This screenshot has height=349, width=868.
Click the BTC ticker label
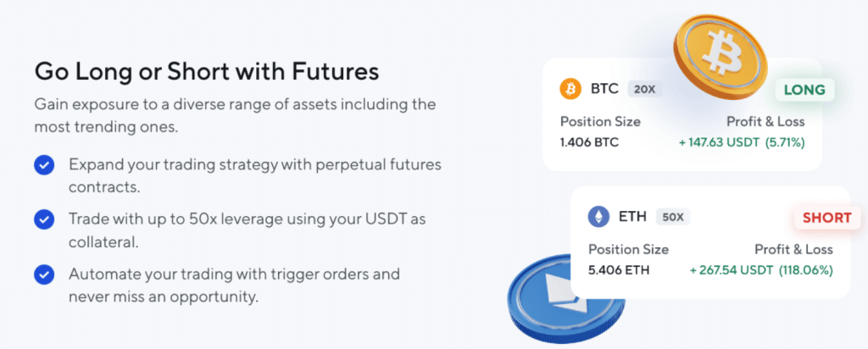pos(604,89)
